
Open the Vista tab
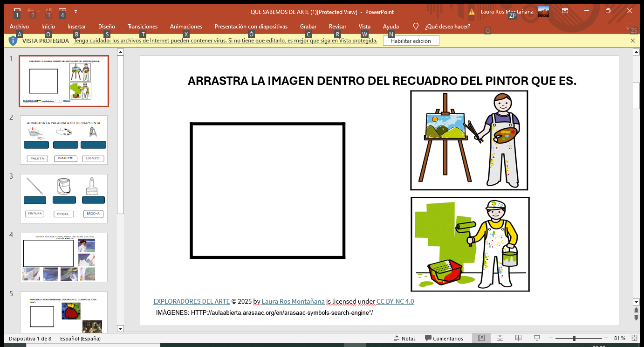coord(364,27)
